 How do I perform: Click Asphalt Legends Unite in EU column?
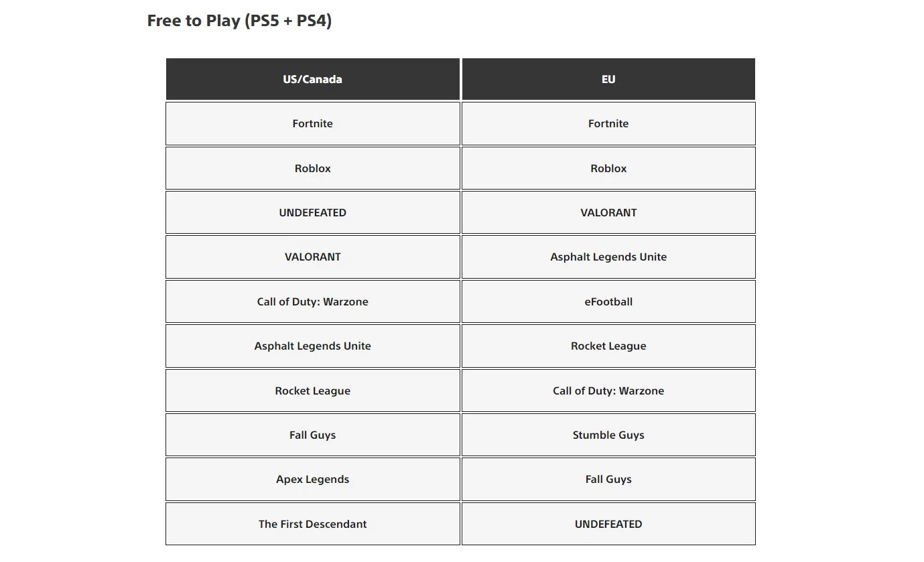click(x=608, y=257)
